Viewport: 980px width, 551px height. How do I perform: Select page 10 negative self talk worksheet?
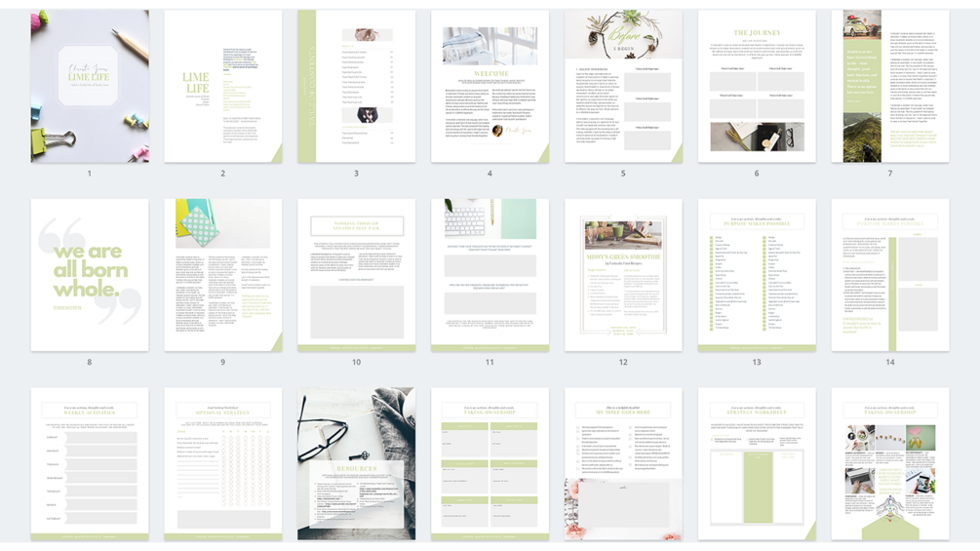pyautogui.click(x=356, y=275)
